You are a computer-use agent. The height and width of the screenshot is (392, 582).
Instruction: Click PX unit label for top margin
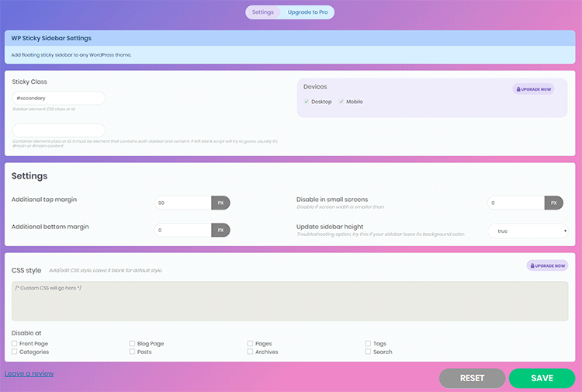221,203
